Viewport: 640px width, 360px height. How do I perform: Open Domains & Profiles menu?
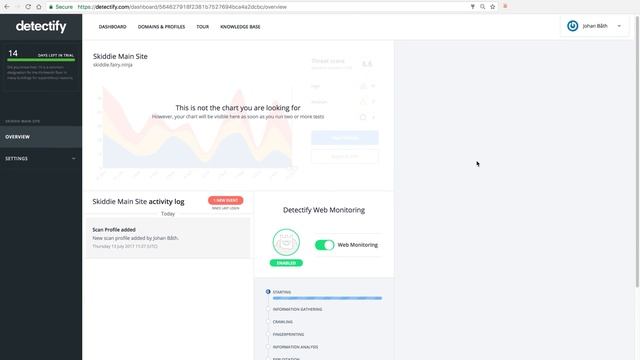point(161,27)
